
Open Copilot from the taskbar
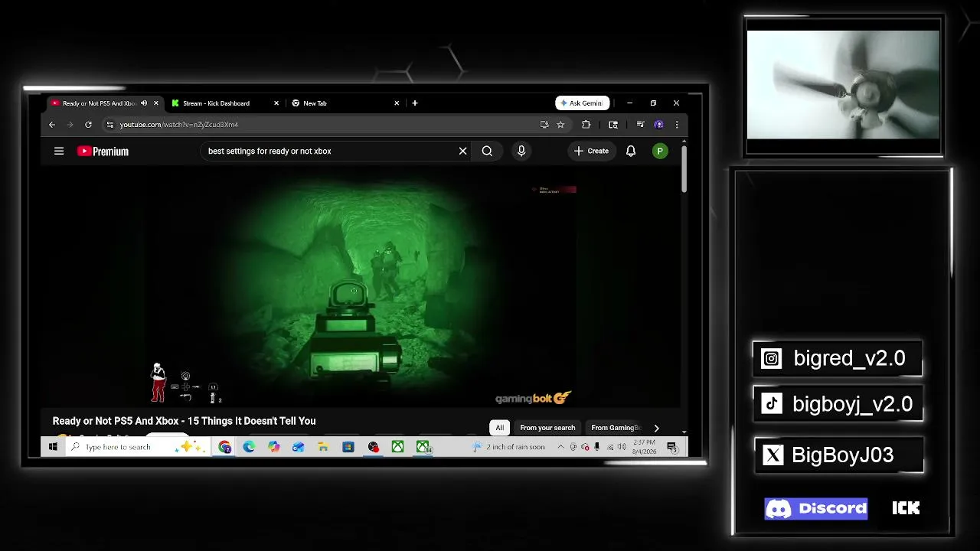pyautogui.click(x=273, y=447)
